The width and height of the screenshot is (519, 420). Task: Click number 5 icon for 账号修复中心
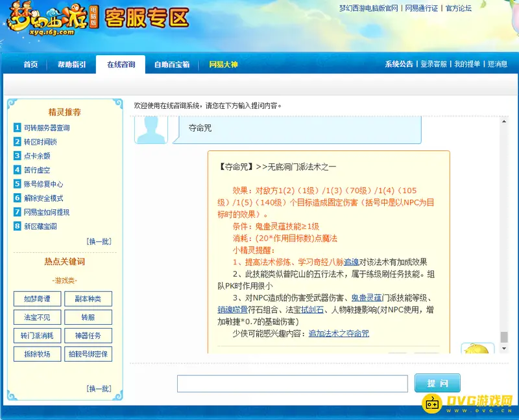[18, 183]
